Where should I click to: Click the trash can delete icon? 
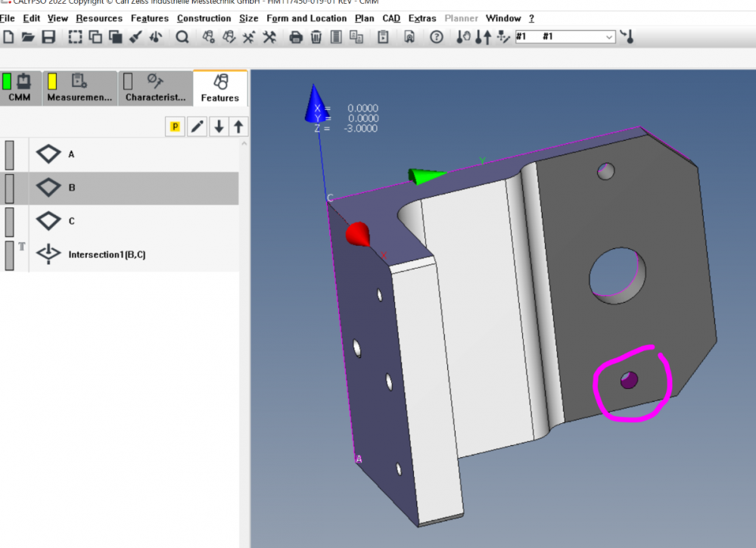(x=316, y=36)
